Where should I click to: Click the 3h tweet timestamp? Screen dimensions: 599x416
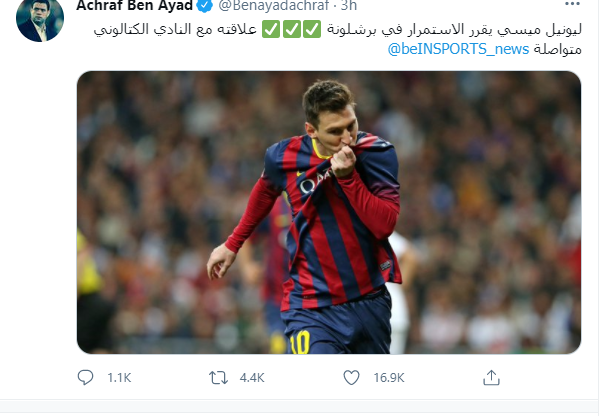click(x=349, y=5)
